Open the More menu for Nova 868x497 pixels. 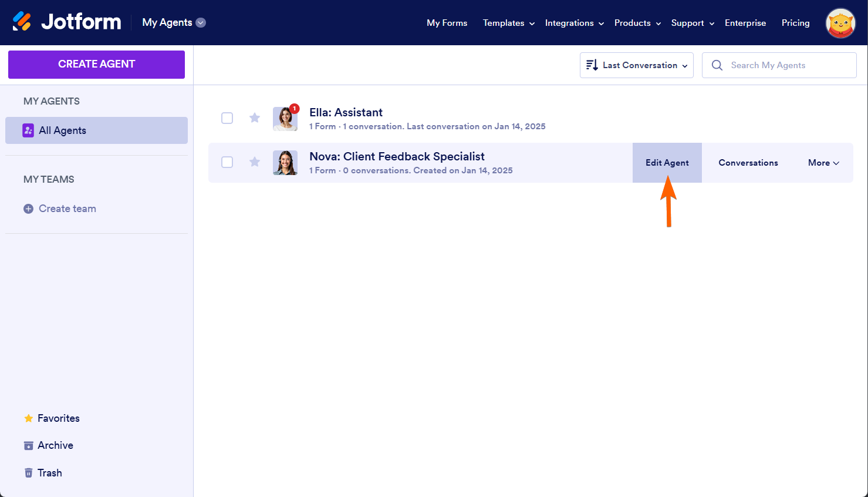point(823,163)
